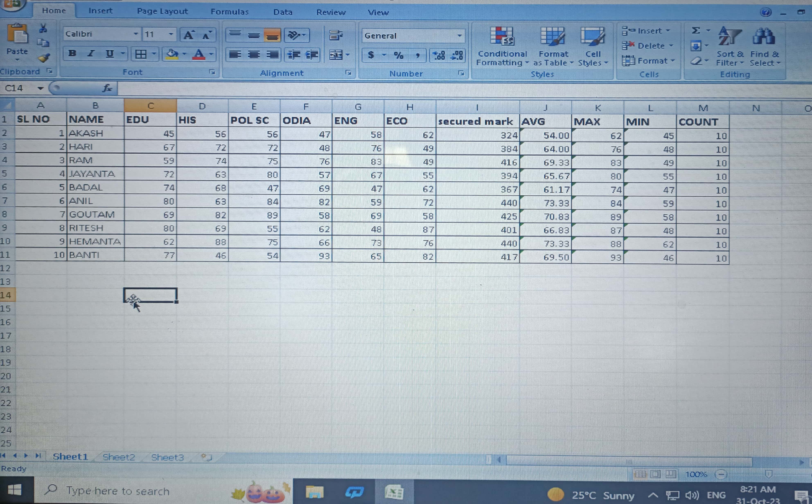Enable center text alignment
This screenshot has width=812, height=504.
point(254,55)
